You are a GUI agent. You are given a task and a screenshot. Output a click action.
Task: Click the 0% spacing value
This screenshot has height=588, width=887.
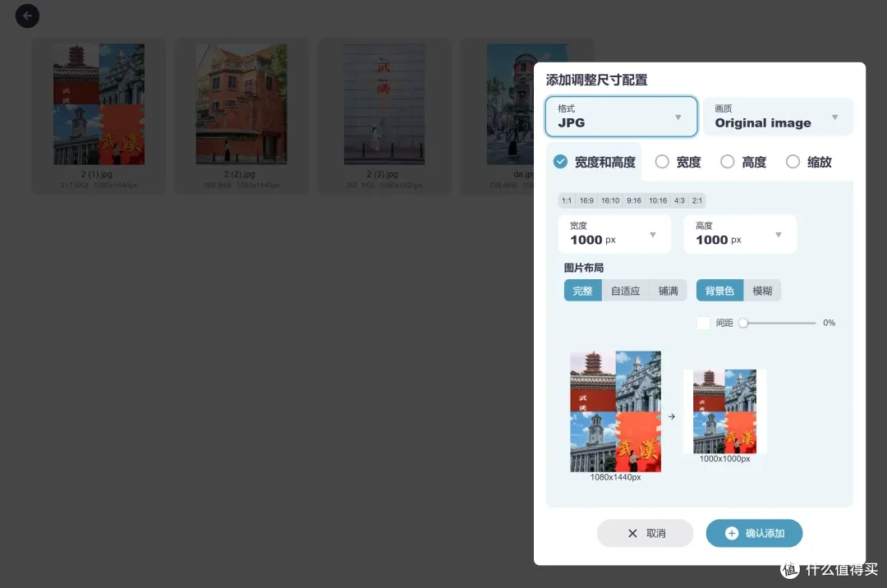(829, 323)
